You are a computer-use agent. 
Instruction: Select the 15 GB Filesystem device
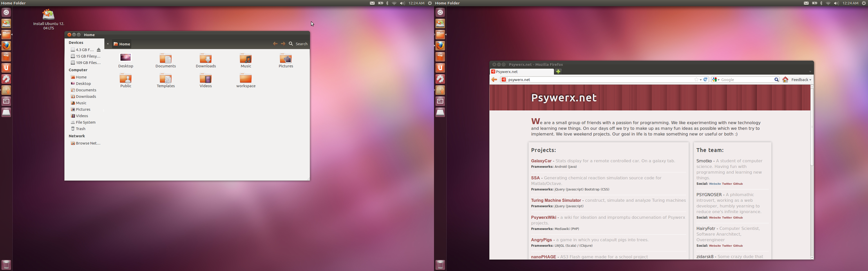click(x=86, y=56)
